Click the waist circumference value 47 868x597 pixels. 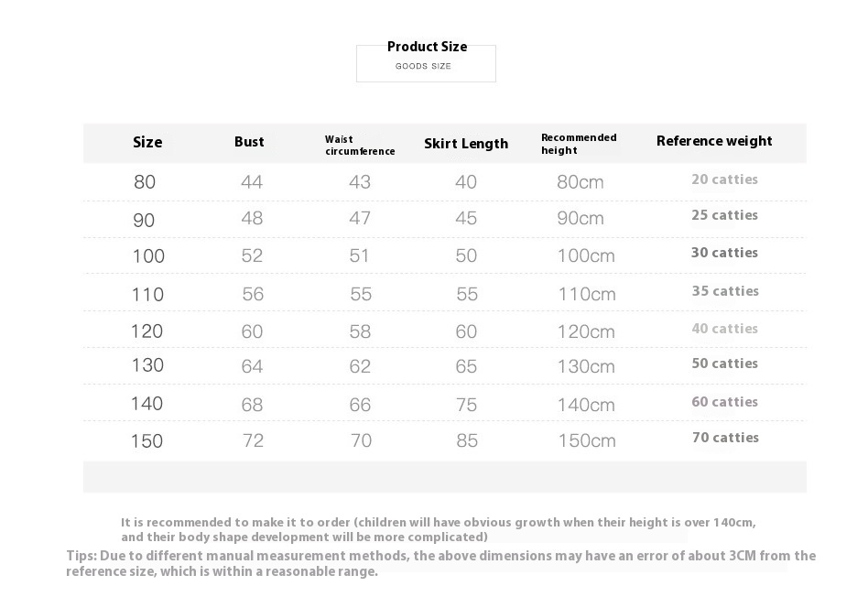[360, 219]
